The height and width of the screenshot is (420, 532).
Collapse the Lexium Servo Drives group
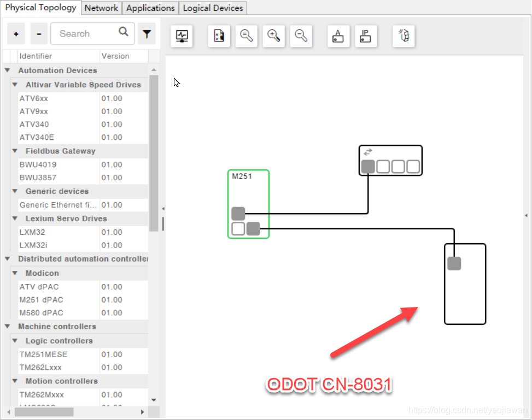pyautogui.click(x=15, y=218)
